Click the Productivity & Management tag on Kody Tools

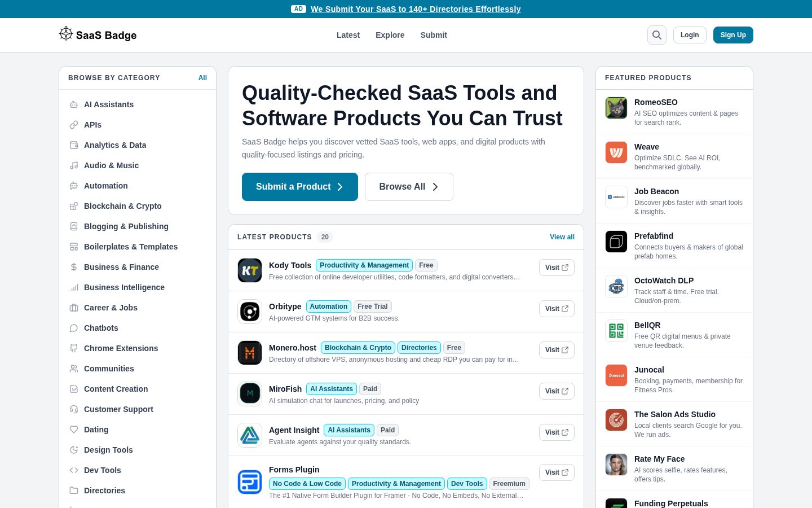pos(364,265)
